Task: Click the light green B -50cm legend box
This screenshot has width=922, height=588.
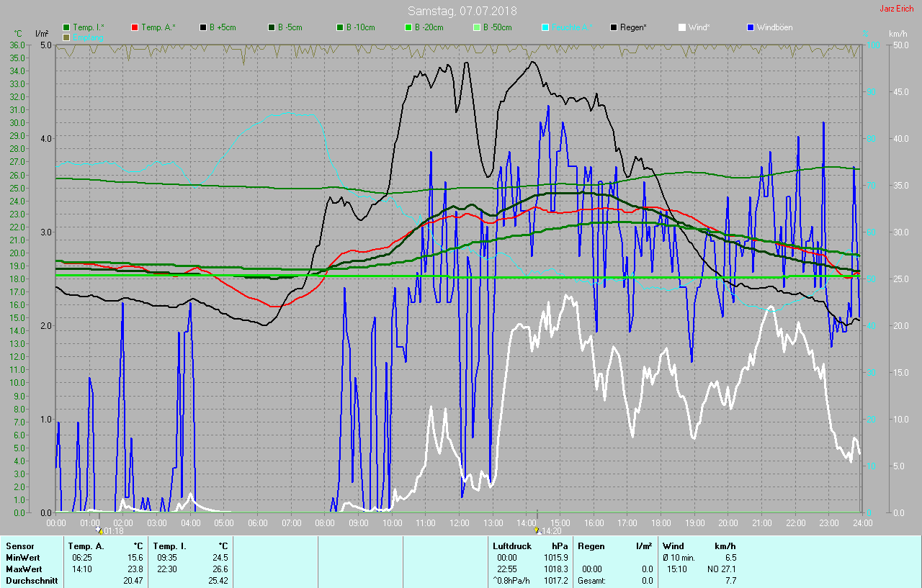Action: 477,27
